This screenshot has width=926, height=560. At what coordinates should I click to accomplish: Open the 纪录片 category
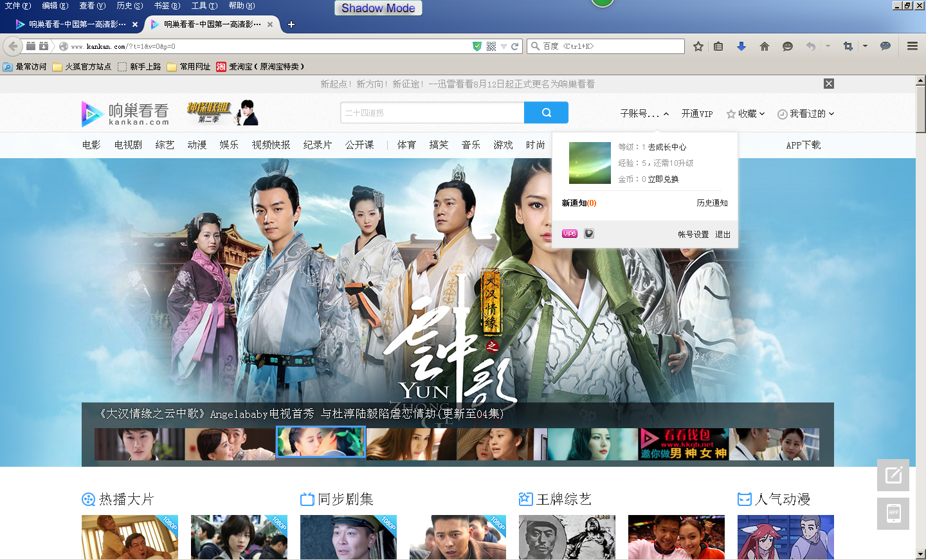(318, 145)
